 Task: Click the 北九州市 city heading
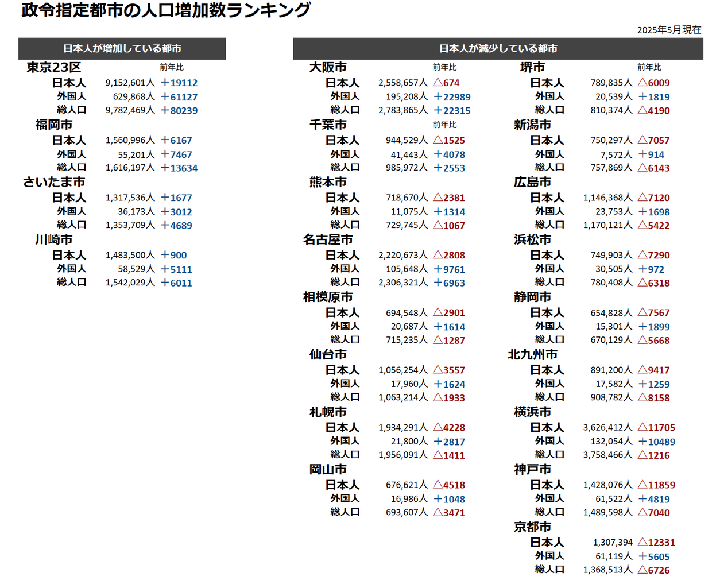point(532,354)
